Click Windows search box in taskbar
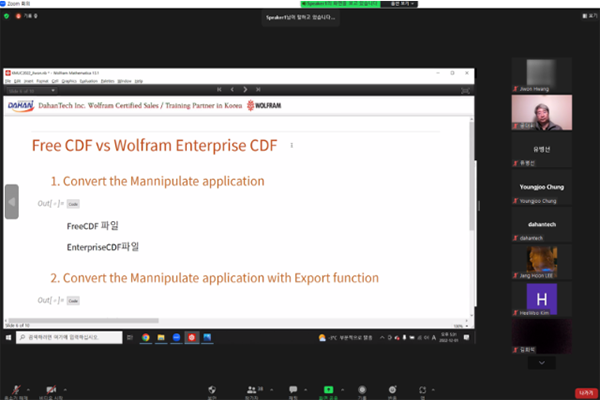600x400 pixels. pyautogui.click(x=69, y=337)
